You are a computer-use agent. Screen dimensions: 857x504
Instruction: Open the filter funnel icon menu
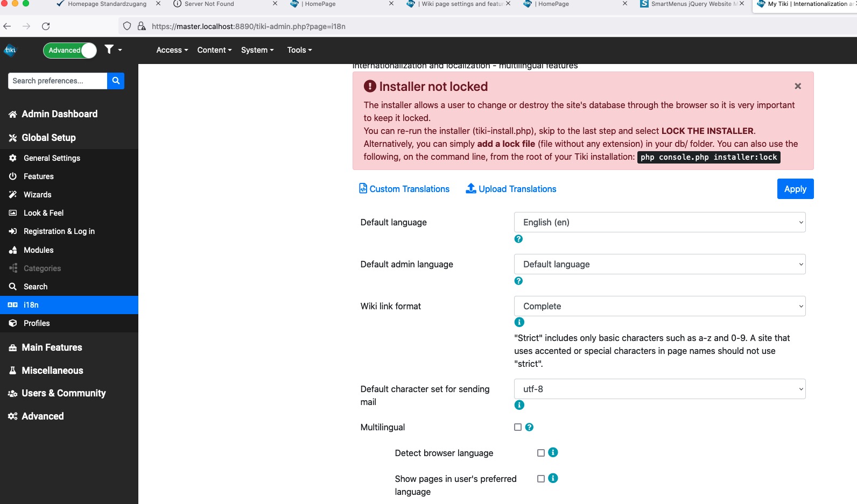pos(113,49)
